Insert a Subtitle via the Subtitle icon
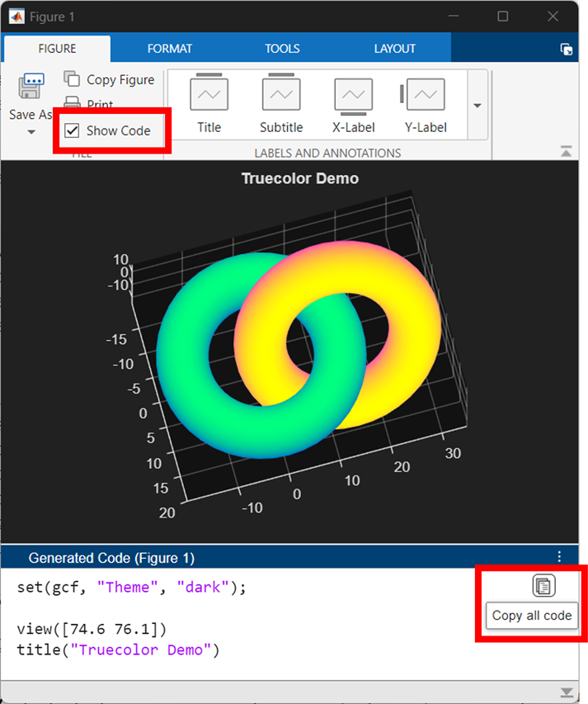 point(281,95)
